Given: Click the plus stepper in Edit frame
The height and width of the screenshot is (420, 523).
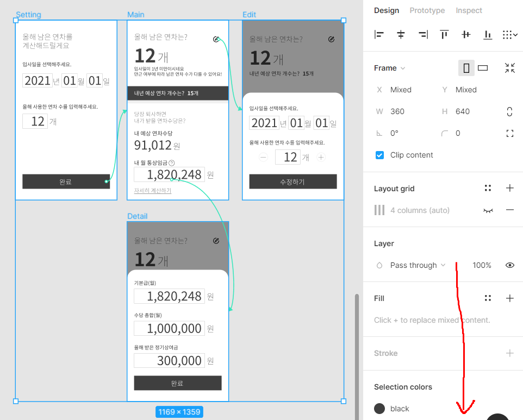Looking at the screenshot, I should pos(321,157).
